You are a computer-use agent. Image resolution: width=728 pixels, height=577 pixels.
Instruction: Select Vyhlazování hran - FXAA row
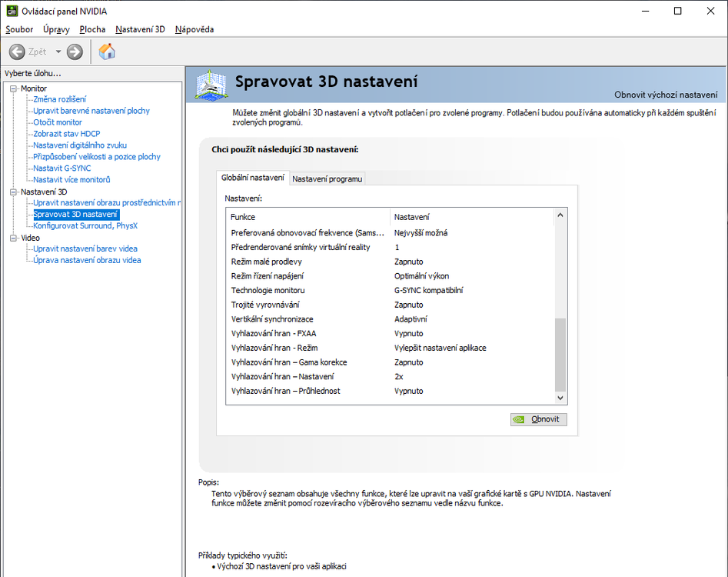[390, 334]
